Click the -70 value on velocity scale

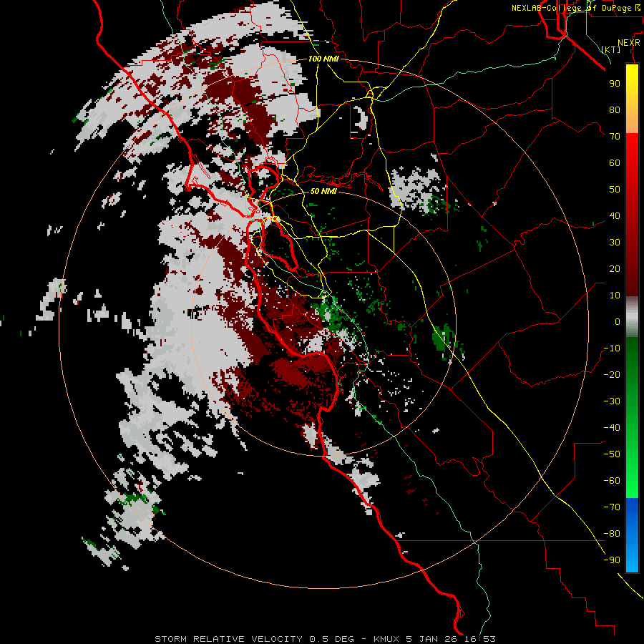612,507
